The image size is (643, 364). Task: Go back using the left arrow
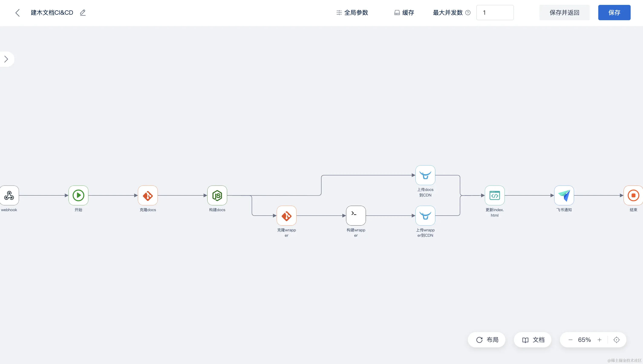click(x=17, y=13)
